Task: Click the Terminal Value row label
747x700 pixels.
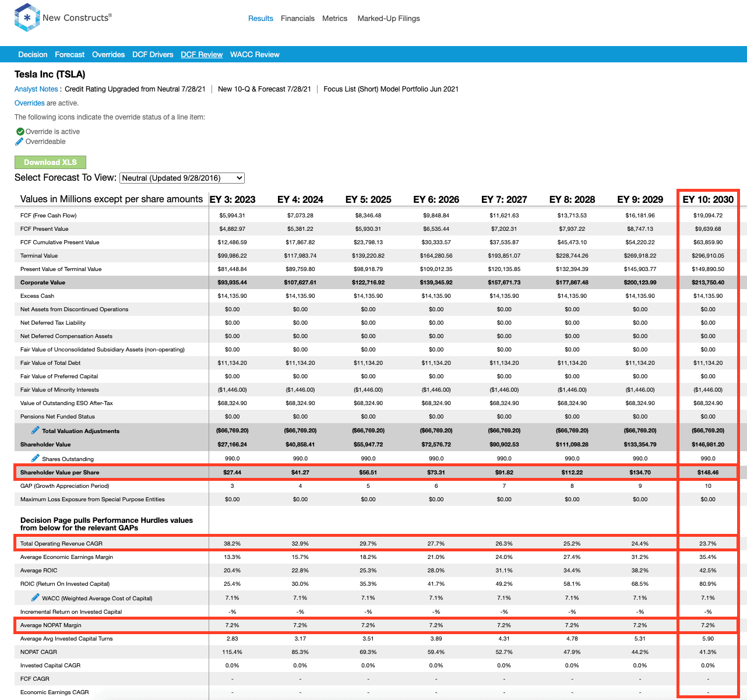Action: (x=39, y=256)
